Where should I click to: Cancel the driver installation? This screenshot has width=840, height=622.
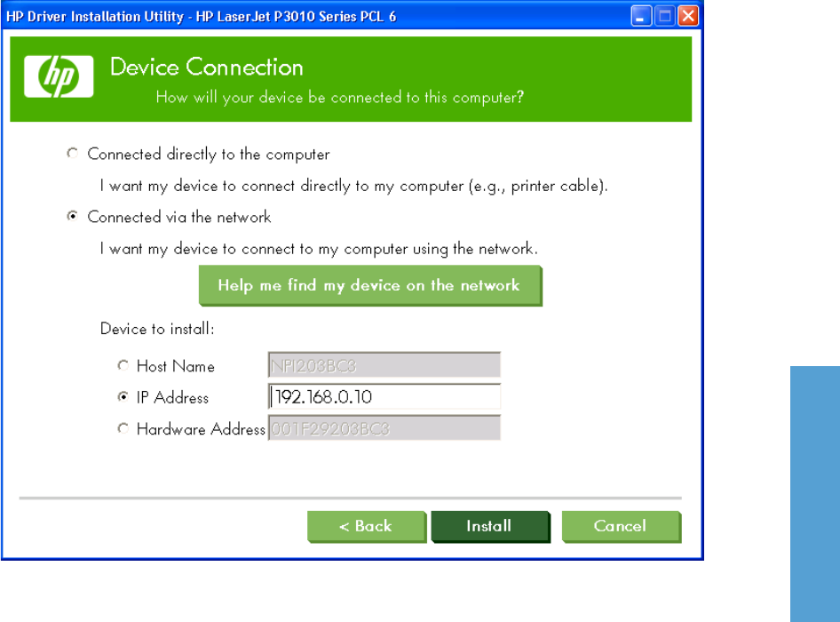coord(622,527)
